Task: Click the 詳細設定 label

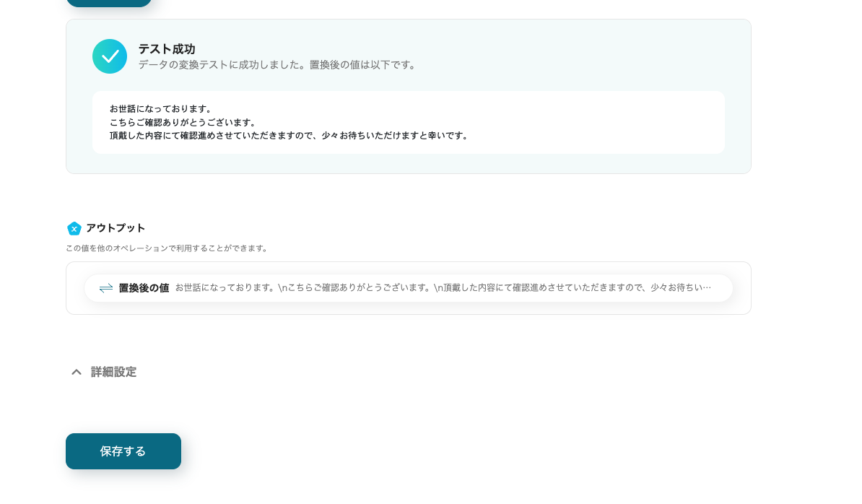Action: (113, 372)
